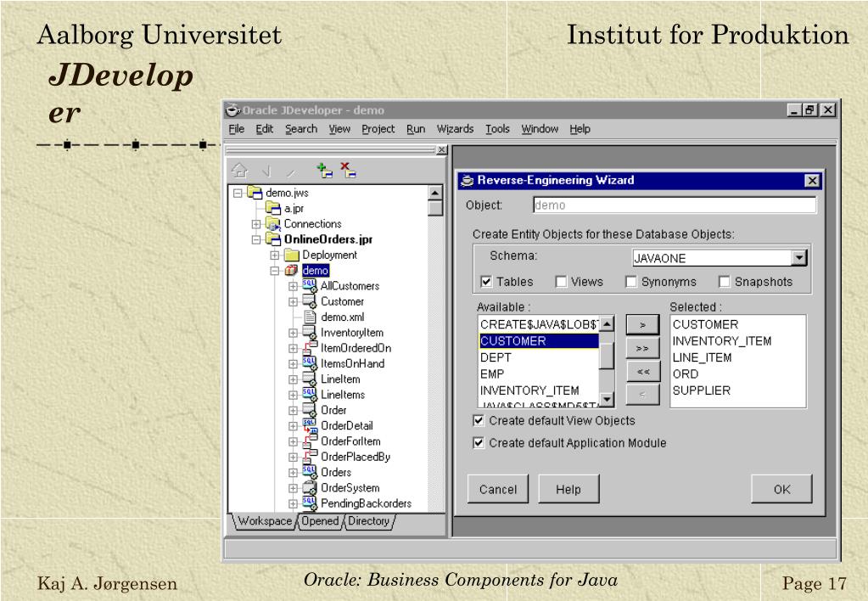This screenshot has height=601, width=868.
Task: Expand the OrderSystem node
Action: pos(293,488)
